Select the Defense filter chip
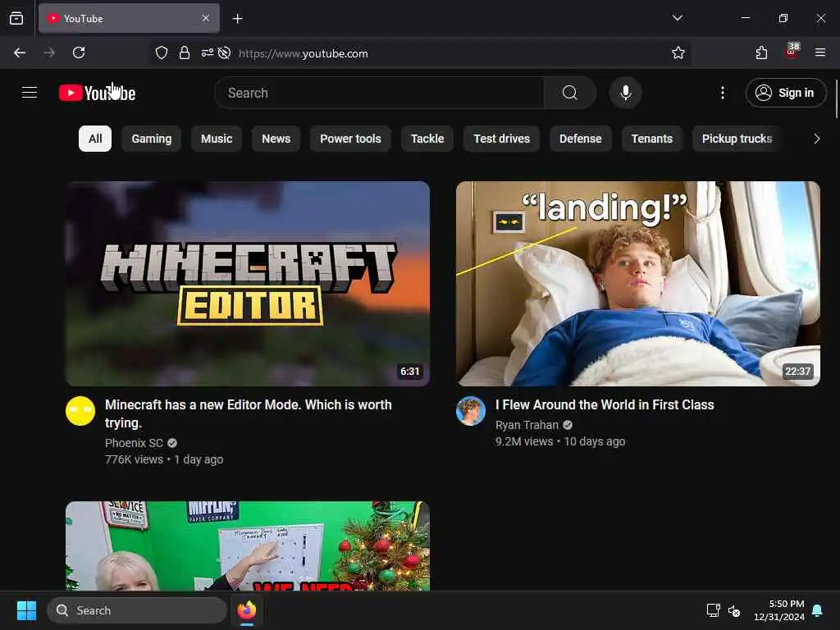The image size is (840, 630). (580, 139)
